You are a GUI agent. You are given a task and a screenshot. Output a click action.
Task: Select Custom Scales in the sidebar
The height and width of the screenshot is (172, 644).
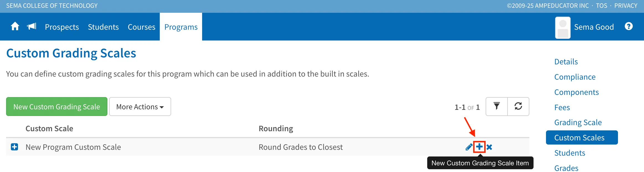582,138
